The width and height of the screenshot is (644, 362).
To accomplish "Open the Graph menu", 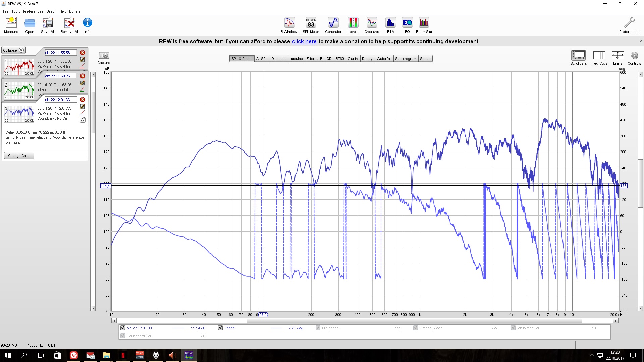I will click(51, 11).
